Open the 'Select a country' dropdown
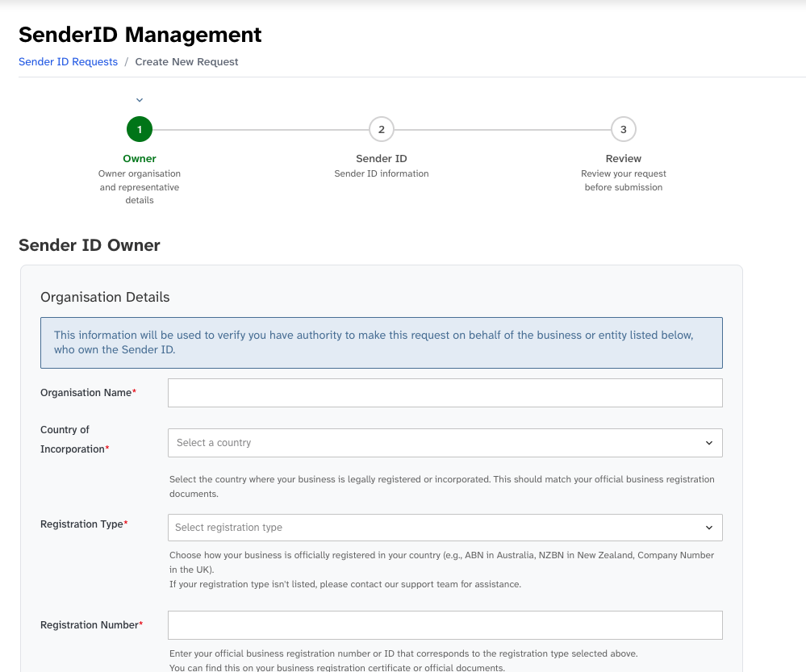 (445, 443)
